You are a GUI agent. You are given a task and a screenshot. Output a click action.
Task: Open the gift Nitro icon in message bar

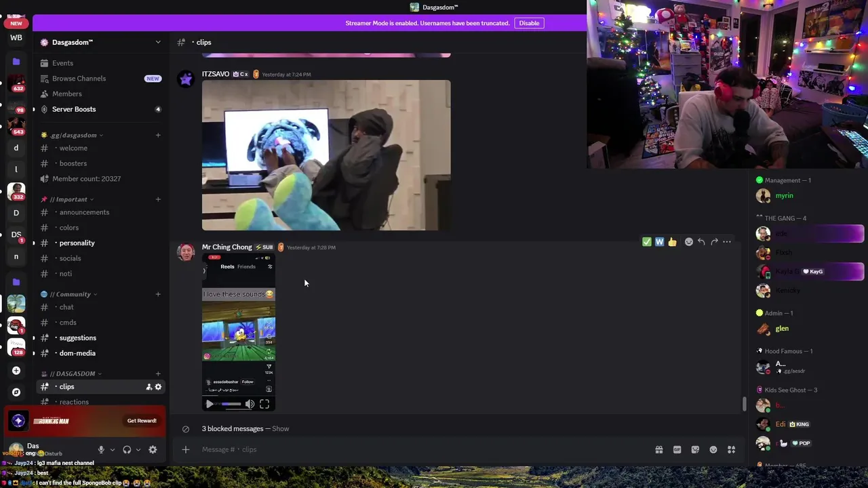pos(658,449)
